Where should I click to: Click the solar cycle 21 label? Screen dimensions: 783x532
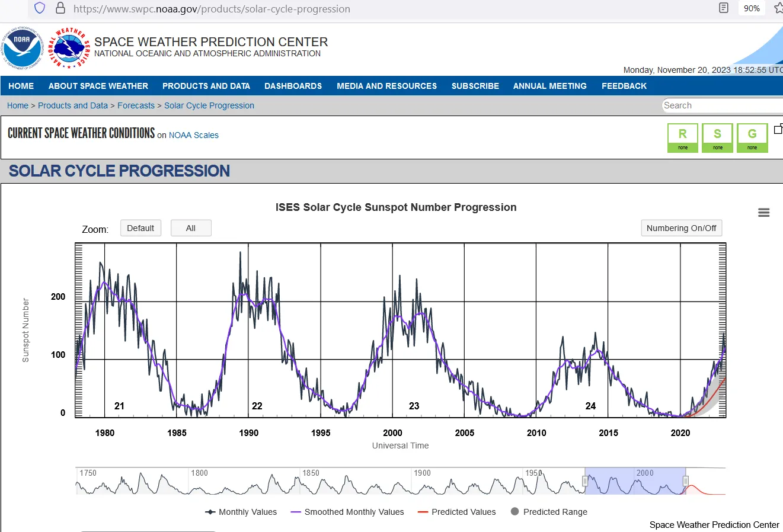pyautogui.click(x=119, y=406)
